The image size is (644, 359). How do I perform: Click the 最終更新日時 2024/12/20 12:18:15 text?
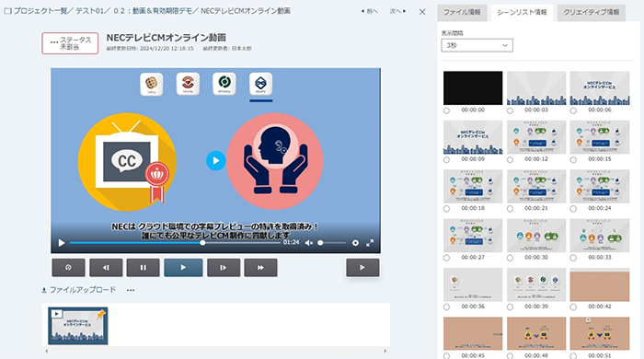point(150,49)
